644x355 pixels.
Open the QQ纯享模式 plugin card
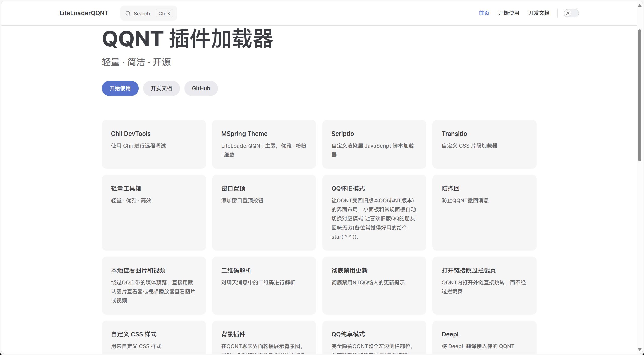374,337
